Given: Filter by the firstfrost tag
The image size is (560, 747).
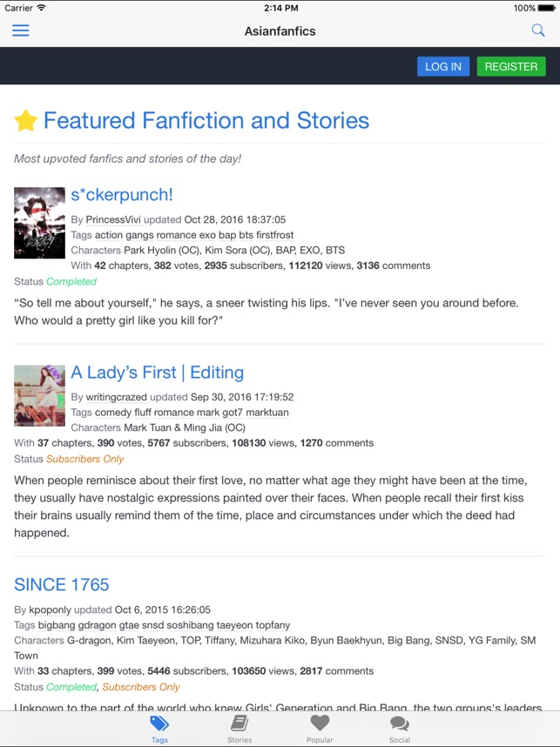Looking at the screenshot, I should [275, 235].
